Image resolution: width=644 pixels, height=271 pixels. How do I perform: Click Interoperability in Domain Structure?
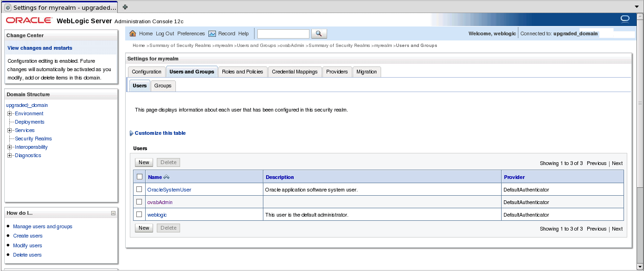coord(31,147)
